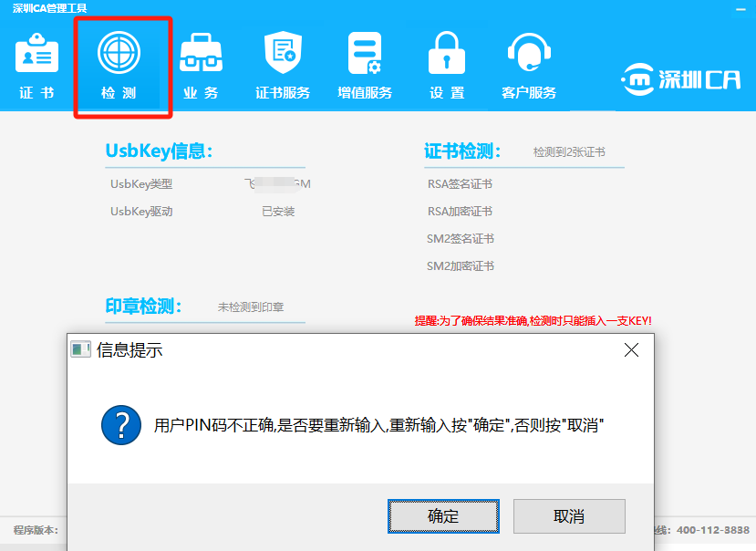Click the 证书服务 shield icon
Viewport: 756px width, 551px height.
(283, 53)
